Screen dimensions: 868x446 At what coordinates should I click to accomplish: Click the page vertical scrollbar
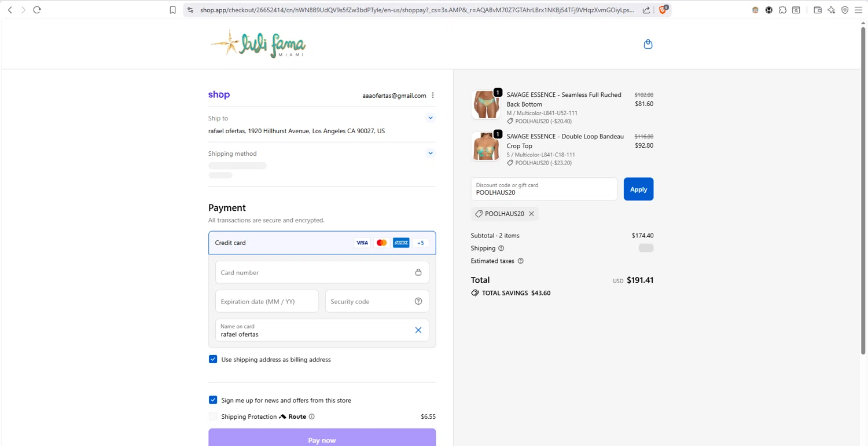click(863, 190)
